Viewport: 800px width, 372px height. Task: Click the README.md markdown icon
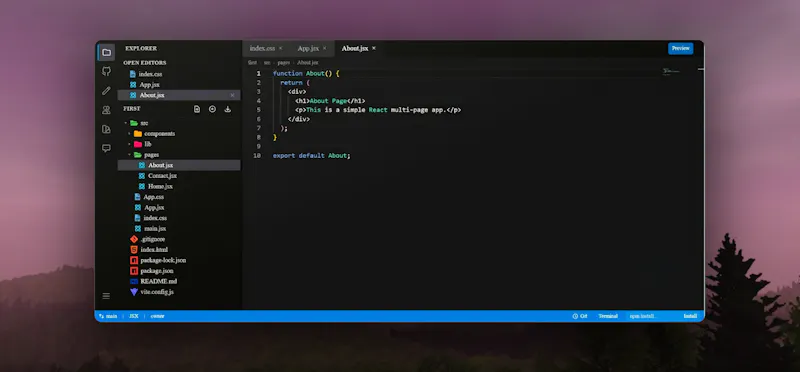(x=134, y=281)
